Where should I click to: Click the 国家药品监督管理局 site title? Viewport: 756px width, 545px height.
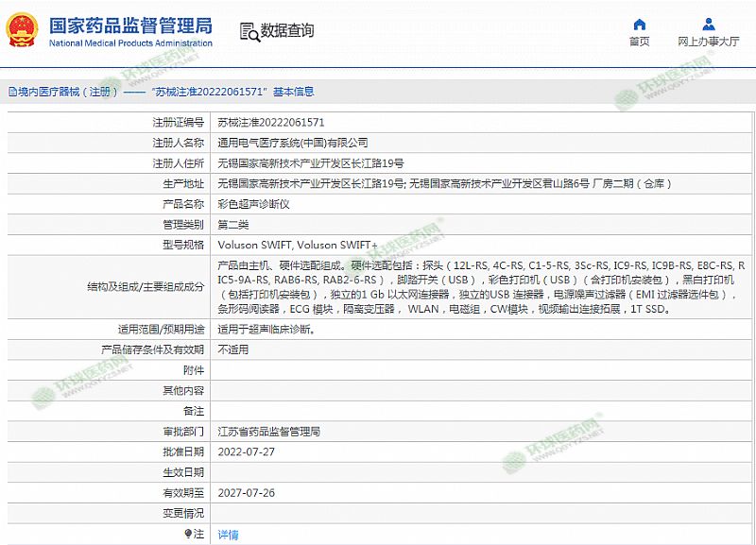130,25
